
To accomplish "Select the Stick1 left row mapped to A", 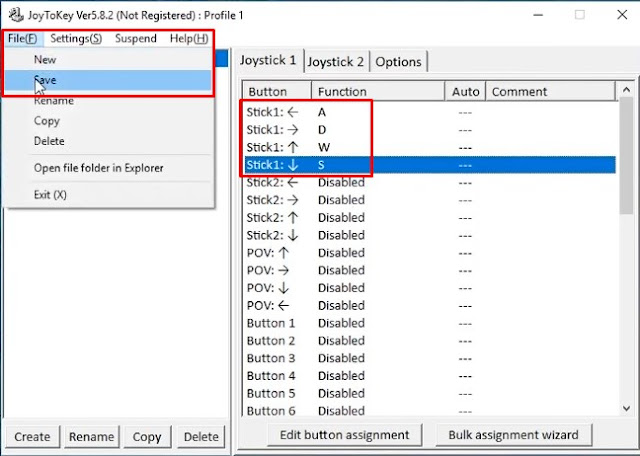I will (430, 112).
